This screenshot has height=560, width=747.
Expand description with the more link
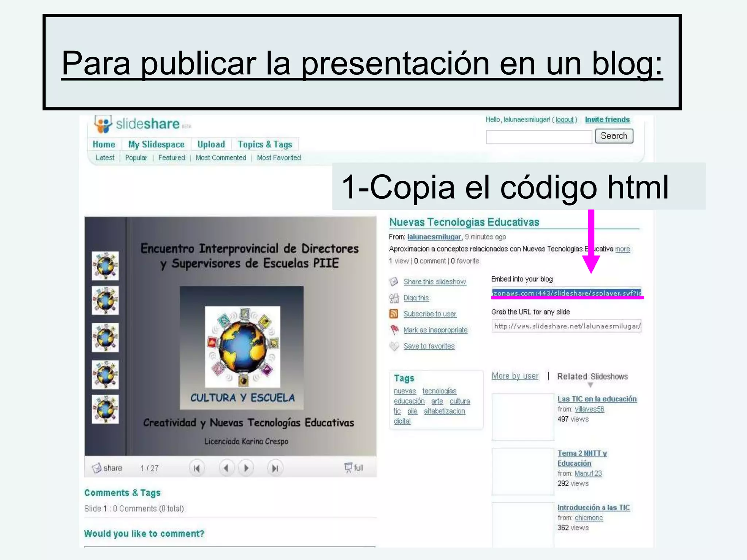[623, 249]
